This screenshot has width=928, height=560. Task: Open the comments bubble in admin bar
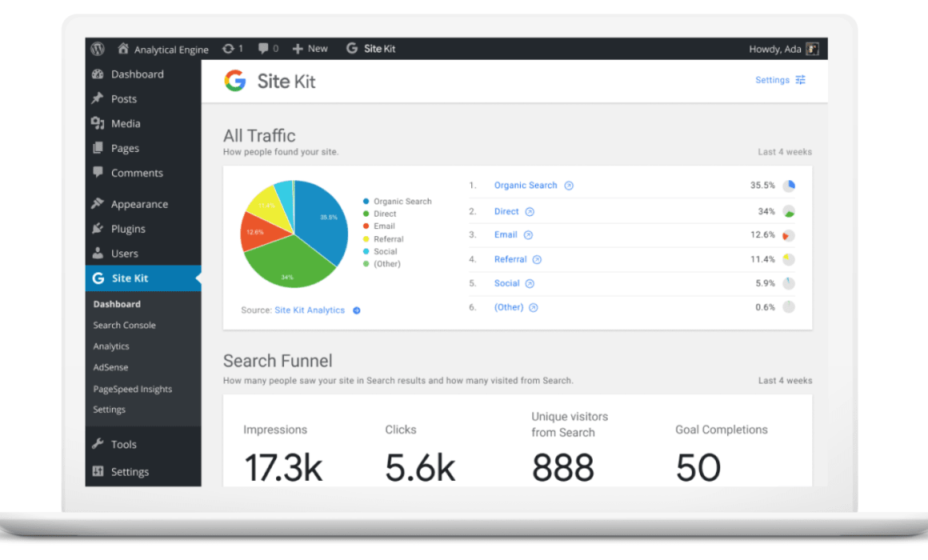(268, 49)
